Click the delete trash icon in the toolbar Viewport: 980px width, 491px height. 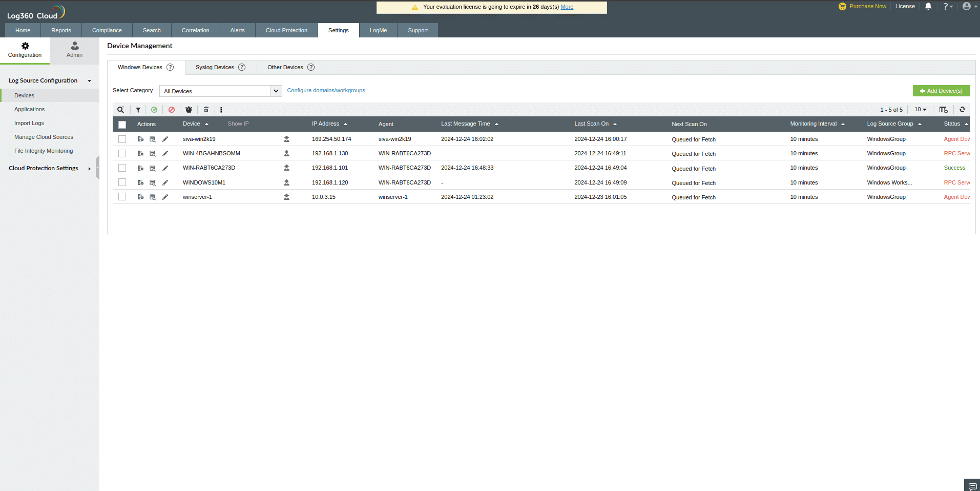coord(206,110)
